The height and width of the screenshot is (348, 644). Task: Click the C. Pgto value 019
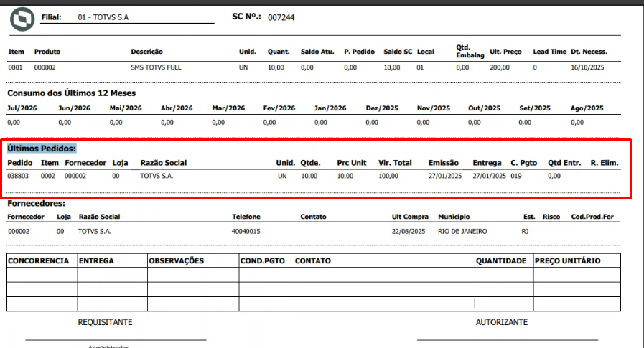coord(516,176)
